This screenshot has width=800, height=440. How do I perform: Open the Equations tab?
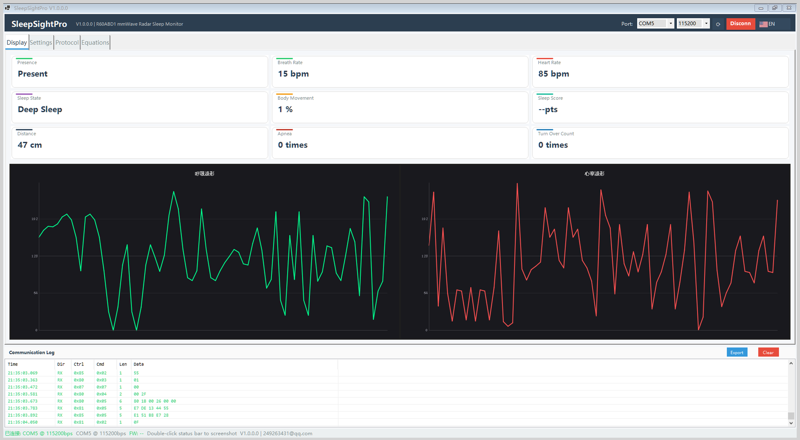pos(95,42)
